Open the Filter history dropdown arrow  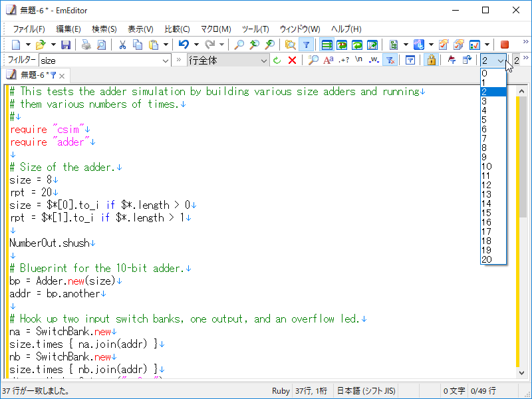pos(166,61)
